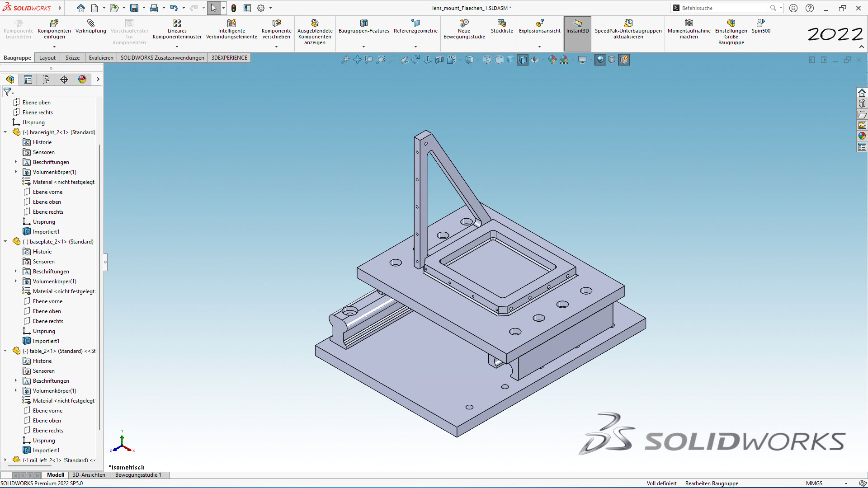Open ConfigurationManager tab icon

click(46, 80)
